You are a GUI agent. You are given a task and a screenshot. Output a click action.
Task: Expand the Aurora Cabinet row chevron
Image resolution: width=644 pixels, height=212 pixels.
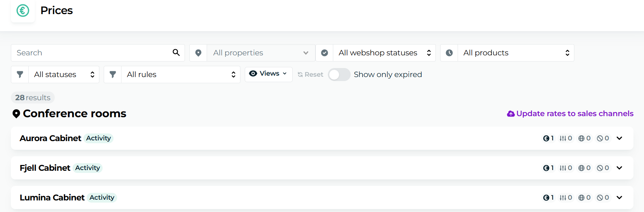click(x=619, y=138)
